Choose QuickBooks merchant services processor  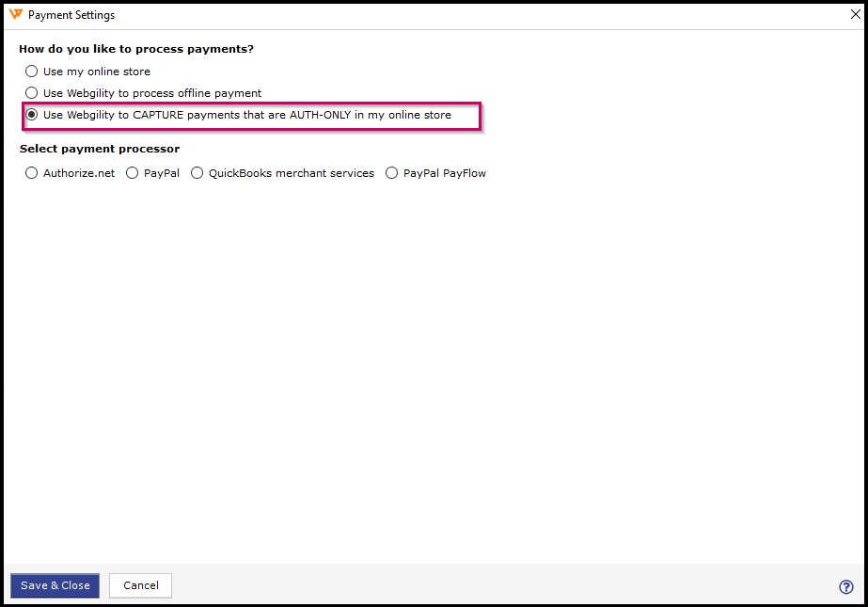pyautogui.click(x=197, y=173)
